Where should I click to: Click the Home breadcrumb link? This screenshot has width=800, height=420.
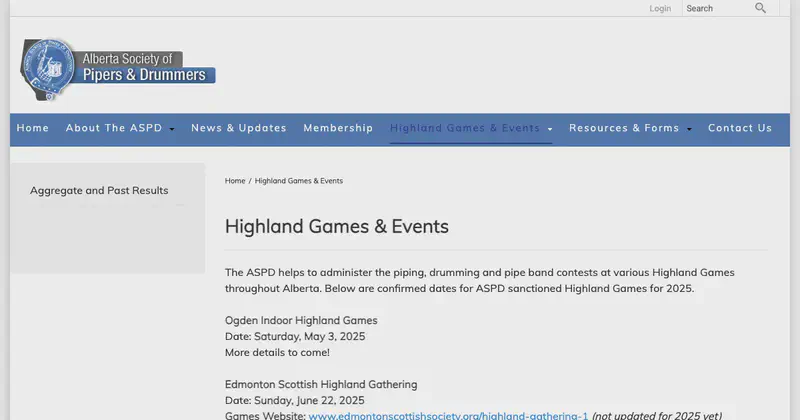tap(235, 181)
